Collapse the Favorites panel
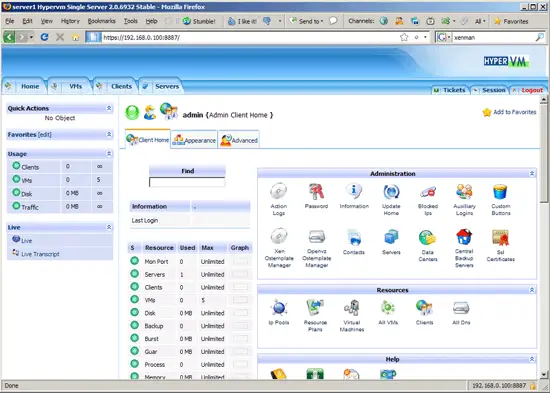This screenshot has width=550, height=393. (109, 134)
